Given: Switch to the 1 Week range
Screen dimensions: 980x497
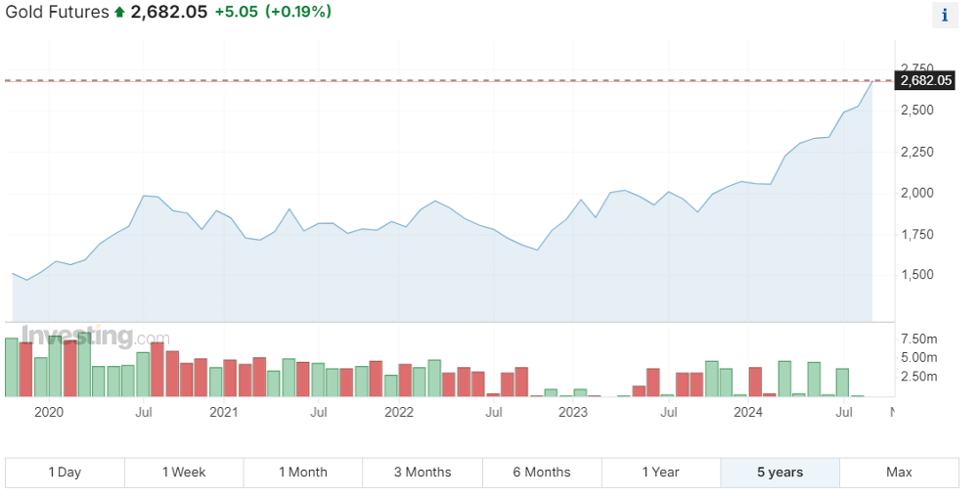Looking at the screenshot, I should pos(184,473).
